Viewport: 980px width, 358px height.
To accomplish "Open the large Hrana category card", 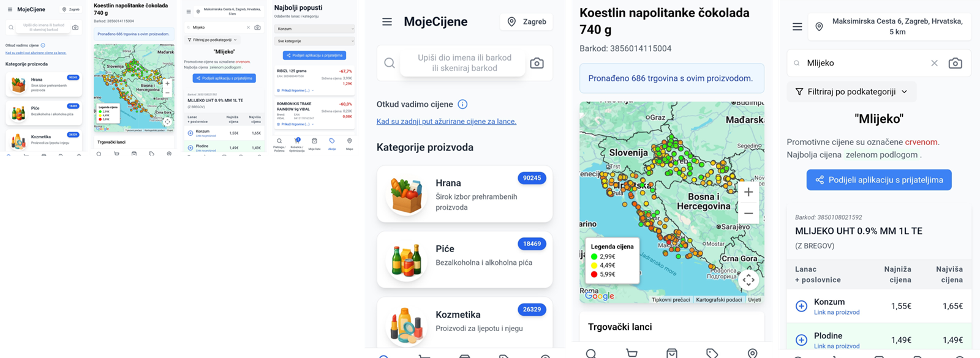I will 465,194.
